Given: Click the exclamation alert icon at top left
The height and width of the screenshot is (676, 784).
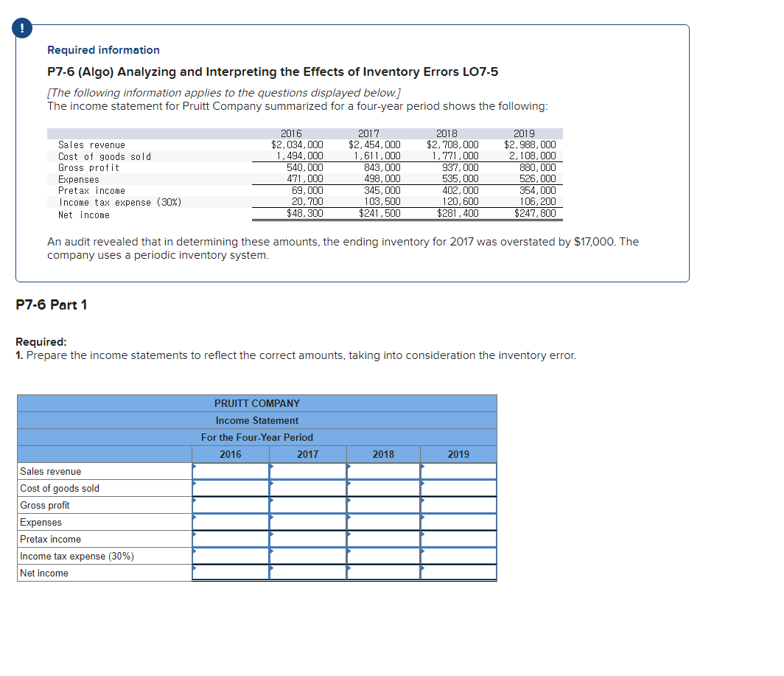Looking at the screenshot, I should (22, 28).
